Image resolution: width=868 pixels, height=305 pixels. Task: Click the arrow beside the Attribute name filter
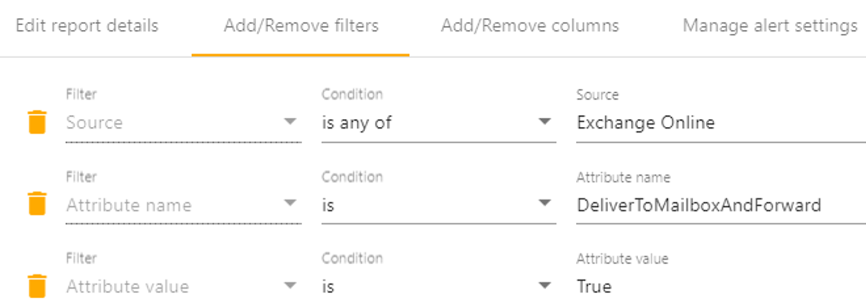coord(290,204)
